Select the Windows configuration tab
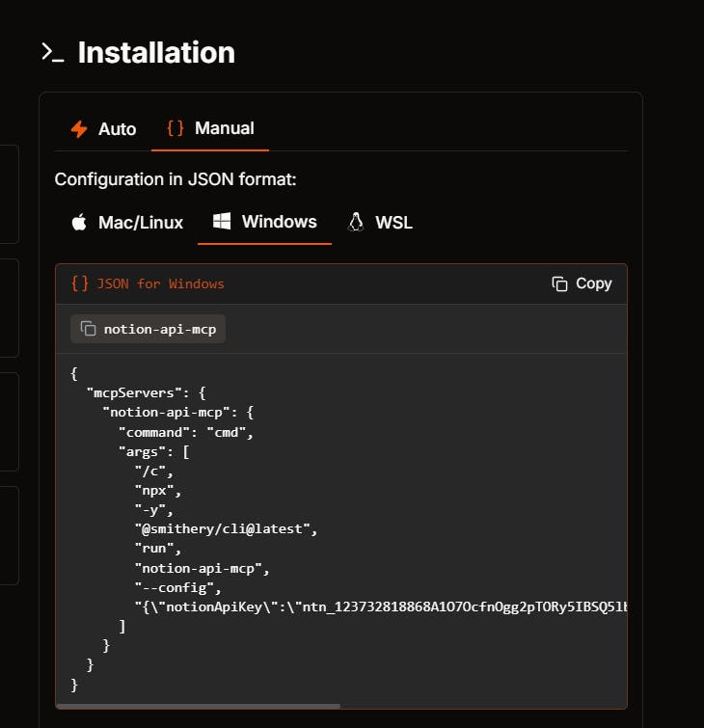 point(264,222)
